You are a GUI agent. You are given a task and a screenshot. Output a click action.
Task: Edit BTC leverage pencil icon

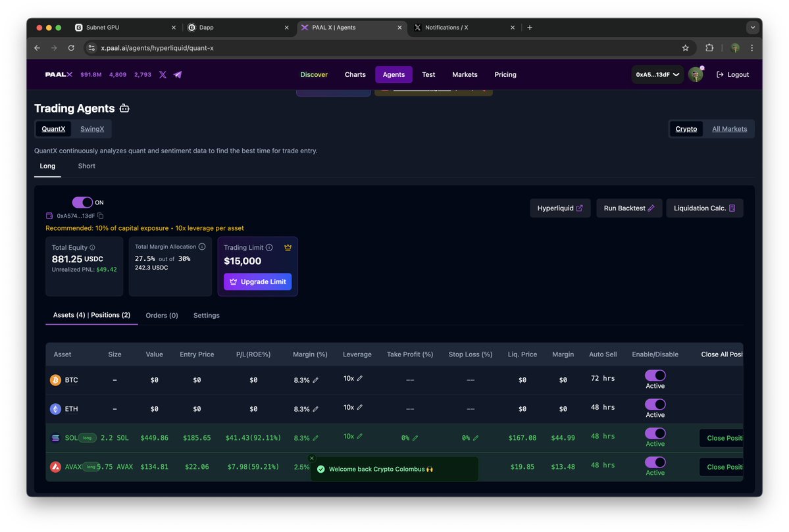[x=360, y=378]
